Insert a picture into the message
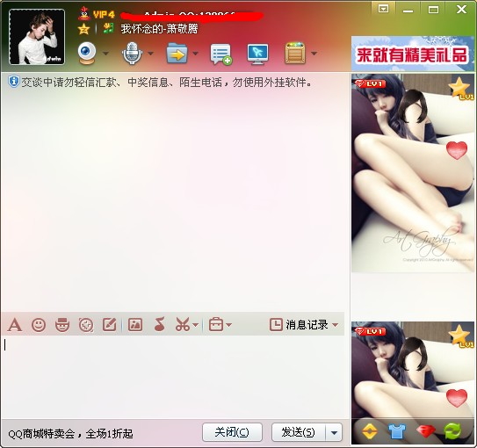This screenshot has height=448, width=477. (135, 325)
